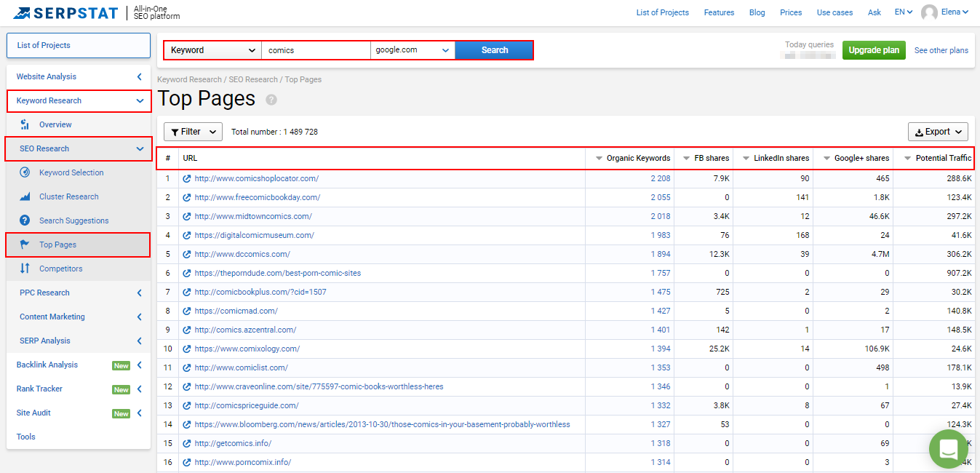This screenshot has width=980, height=473.
Task: Open external link icon for comics.azcentral.com
Action: pyautogui.click(x=187, y=330)
